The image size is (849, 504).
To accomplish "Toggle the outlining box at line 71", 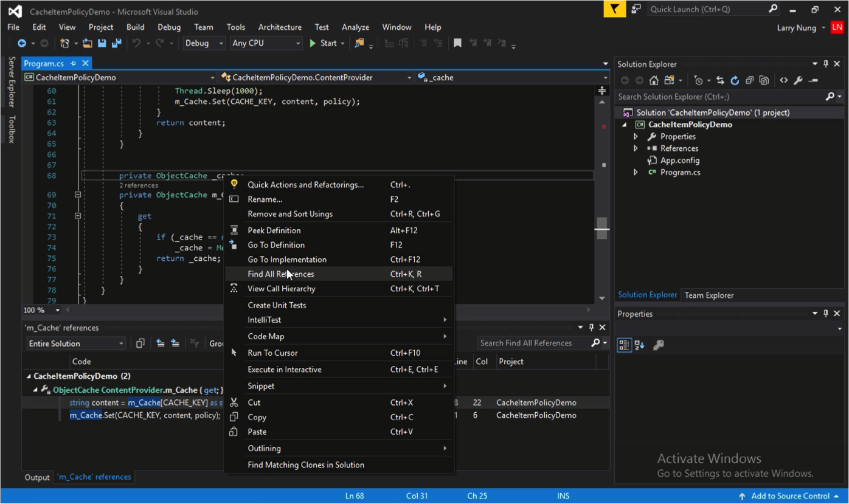I will [x=78, y=216].
